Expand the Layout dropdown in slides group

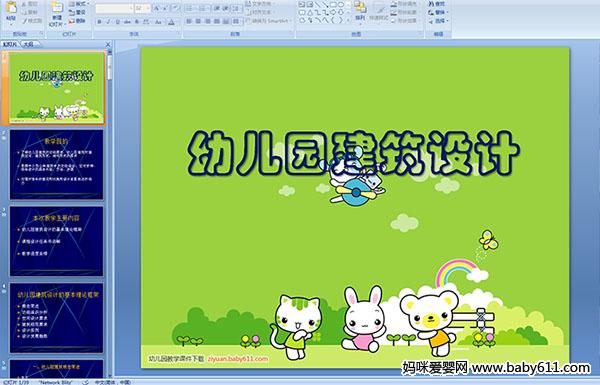pos(79,4)
